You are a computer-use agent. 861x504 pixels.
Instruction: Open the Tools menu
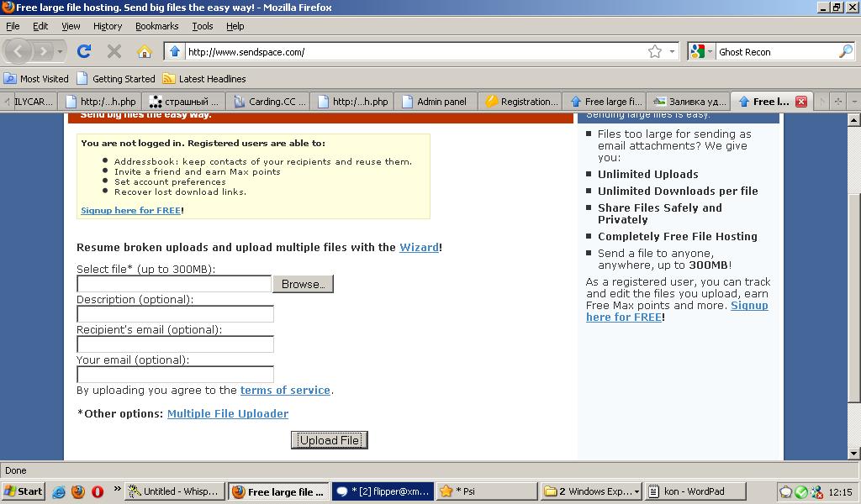coord(202,26)
